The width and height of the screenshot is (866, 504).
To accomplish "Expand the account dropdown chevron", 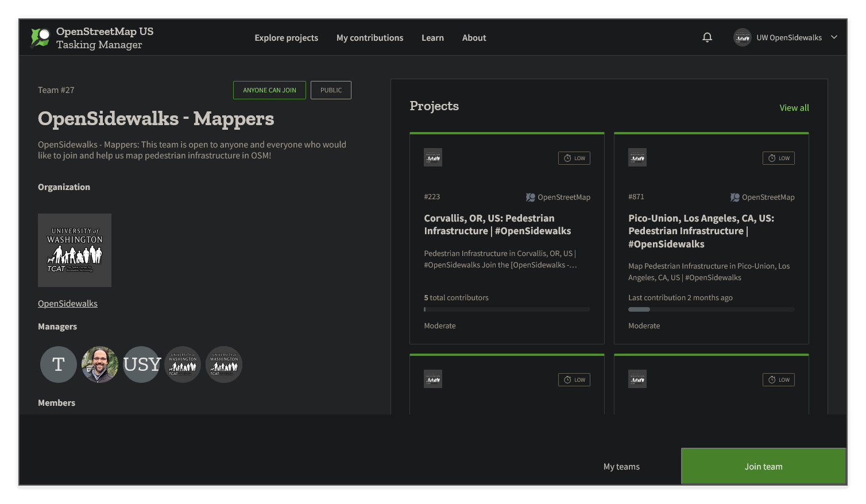I will click(833, 37).
